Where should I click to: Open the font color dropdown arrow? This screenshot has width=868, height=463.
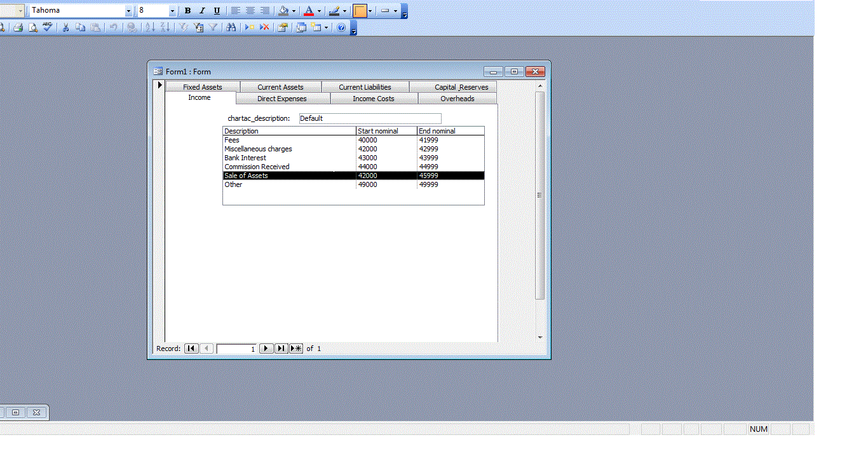319,11
